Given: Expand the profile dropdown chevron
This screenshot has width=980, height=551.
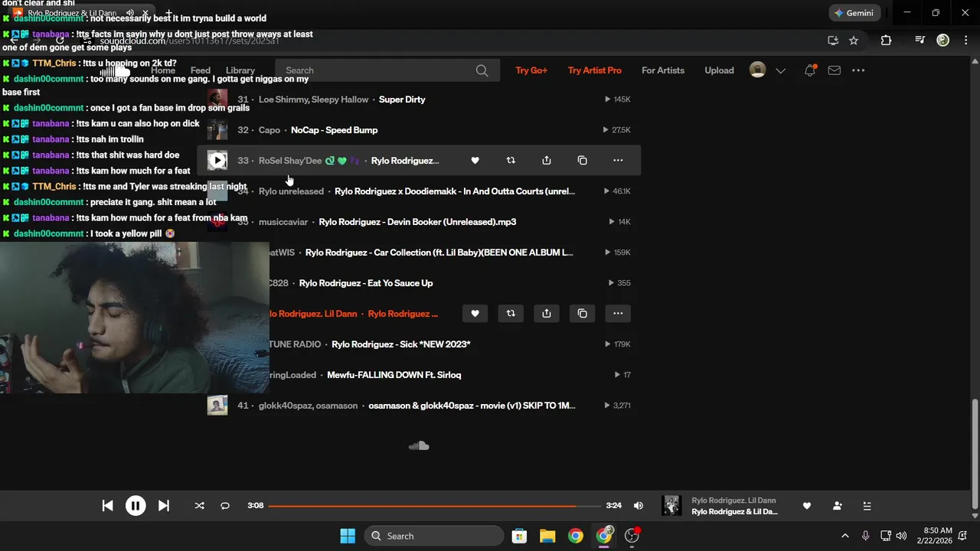Looking at the screenshot, I should point(780,70).
